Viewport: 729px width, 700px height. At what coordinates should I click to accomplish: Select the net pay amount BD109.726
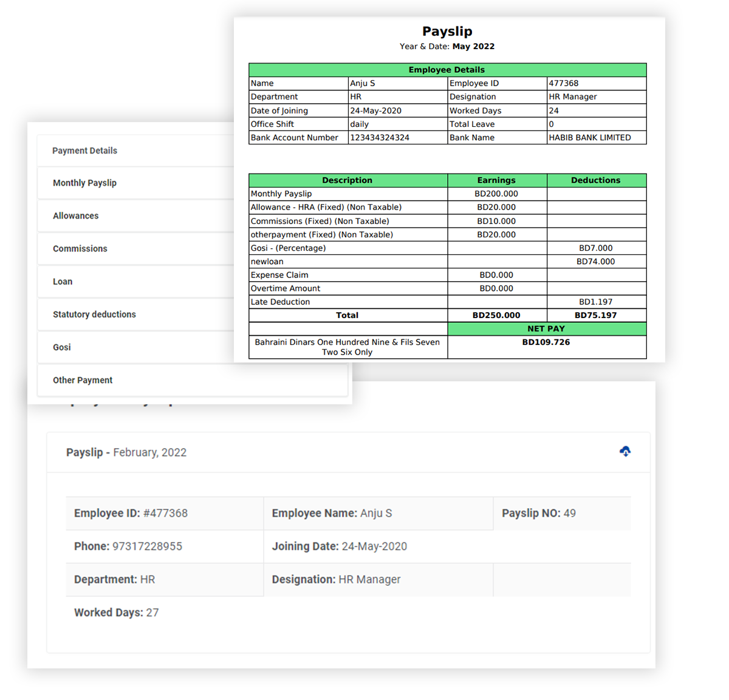click(x=546, y=342)
